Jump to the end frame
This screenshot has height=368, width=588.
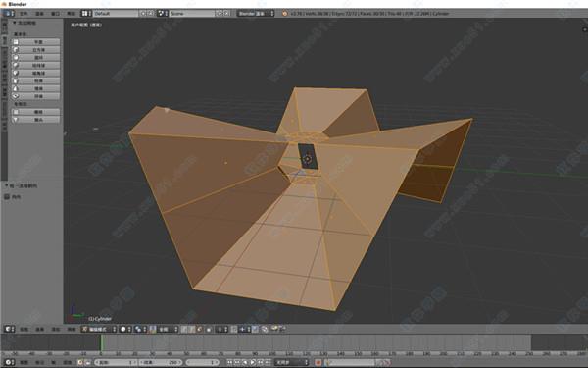(x=268, y=362)
